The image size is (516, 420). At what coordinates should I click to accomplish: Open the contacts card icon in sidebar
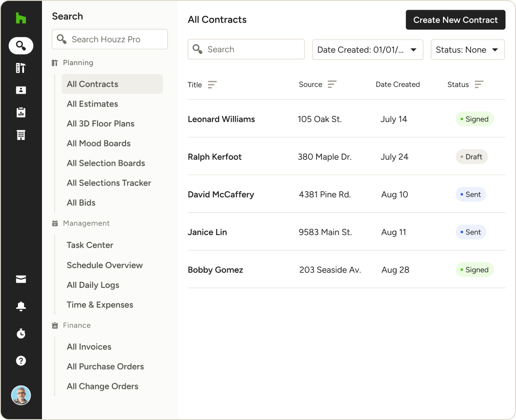point(21,90)
